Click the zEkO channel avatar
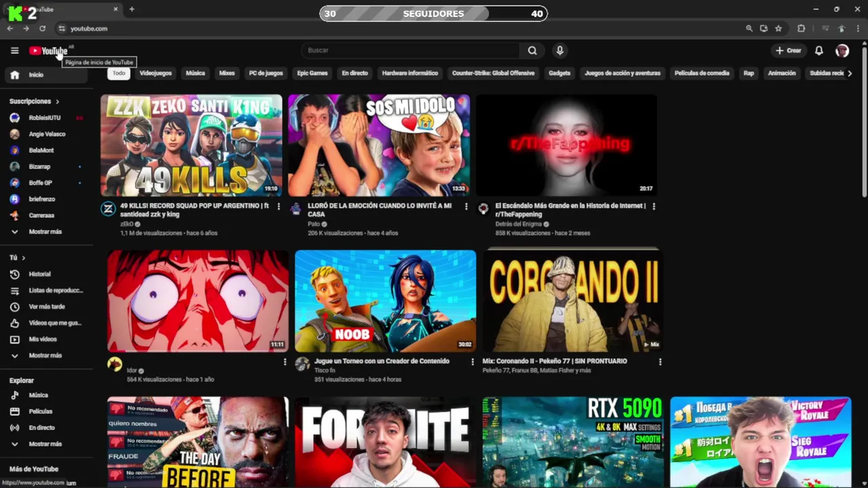868x488 pixels. click(108, 209)
